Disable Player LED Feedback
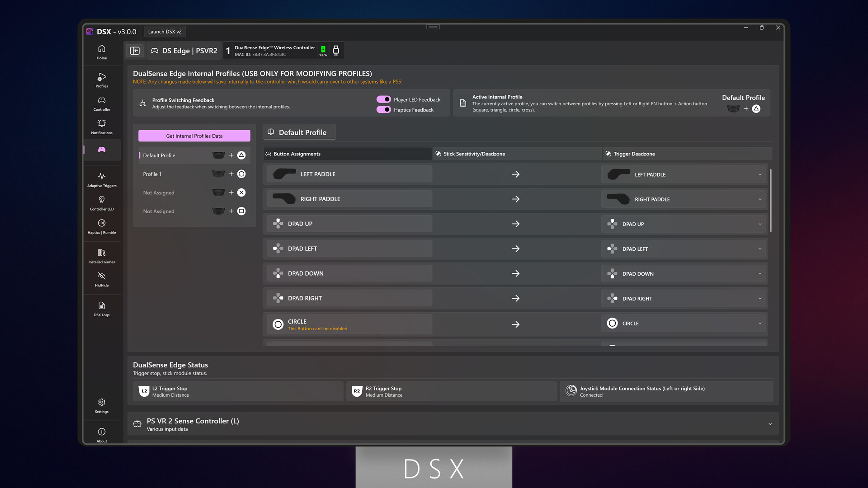This screenshot has width=868, height=488. pyautogui.click(x=384, y=99)
